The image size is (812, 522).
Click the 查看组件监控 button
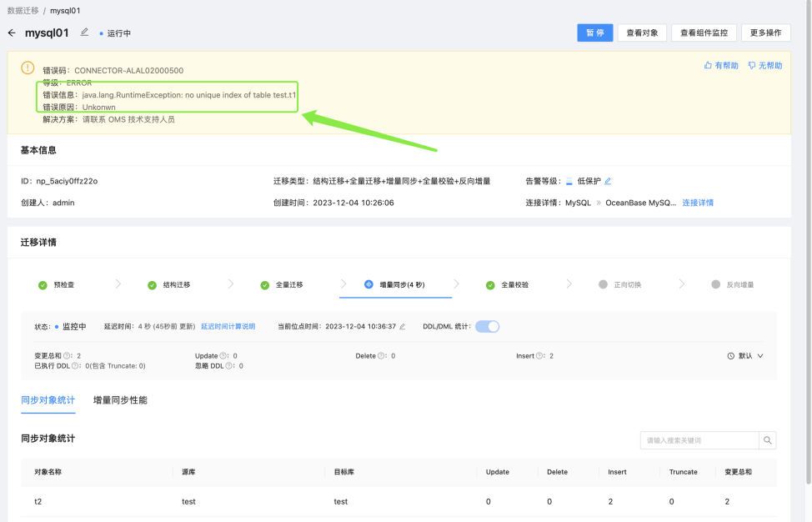click(x=704, y=33)
